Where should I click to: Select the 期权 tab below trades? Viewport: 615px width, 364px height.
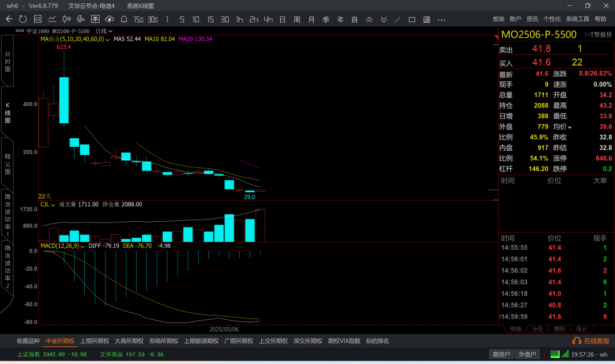(560, 329)
